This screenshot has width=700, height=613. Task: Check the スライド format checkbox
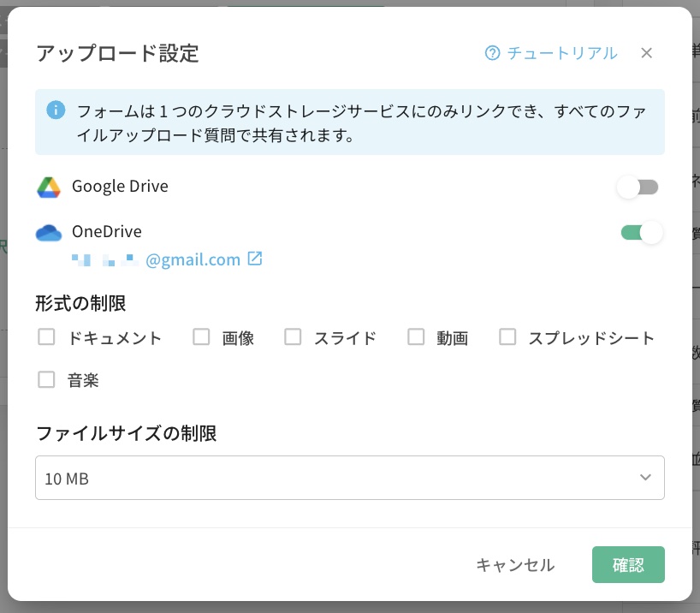pyautogui.click(x=293, y=336)
